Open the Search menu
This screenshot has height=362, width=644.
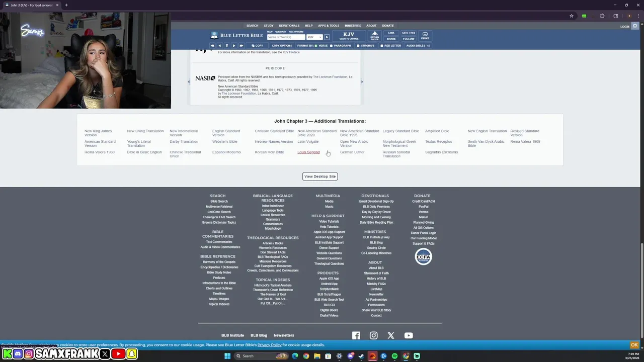(253, 26)
